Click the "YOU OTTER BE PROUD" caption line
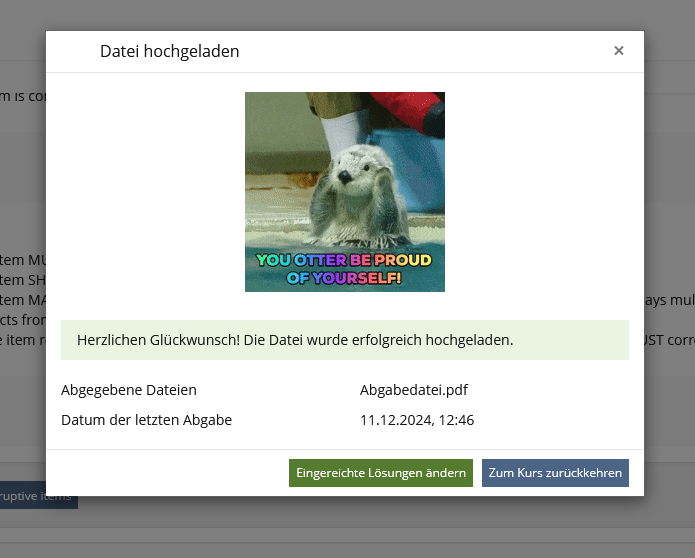 coord(343,260)
